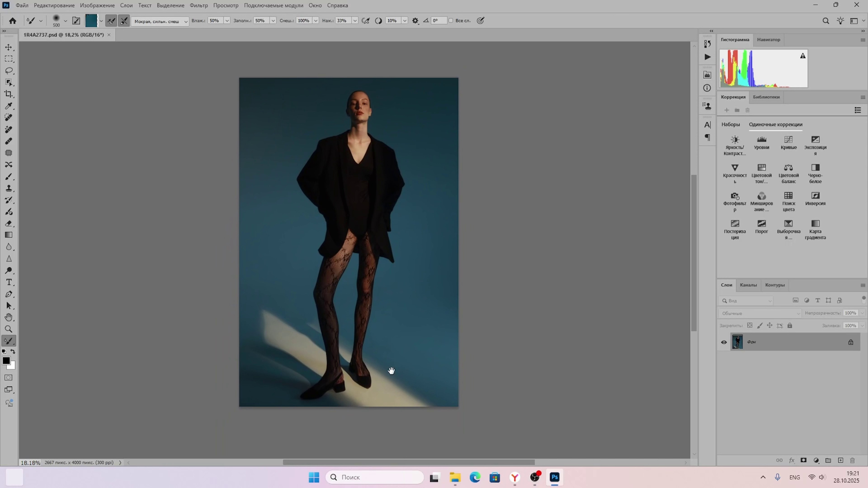Select the Clone Stamp tool
The image size is (868, 488).
click(x=9, y=188)
